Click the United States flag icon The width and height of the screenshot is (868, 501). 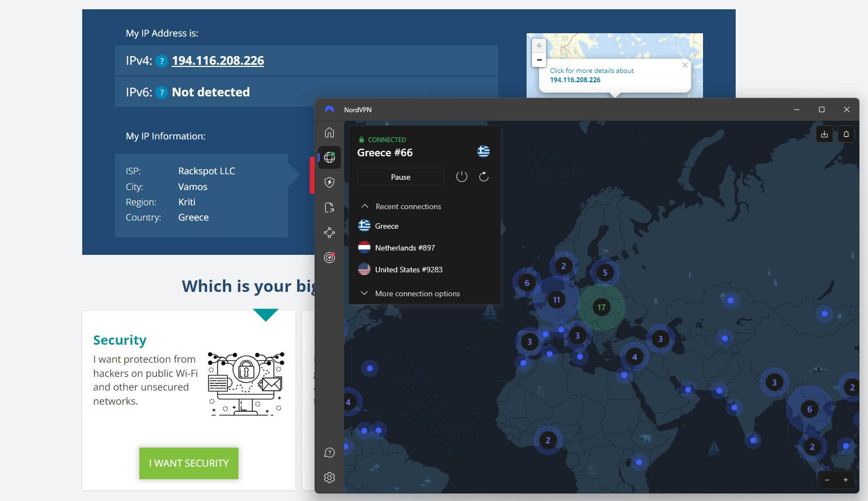click(x=364, y=270)
